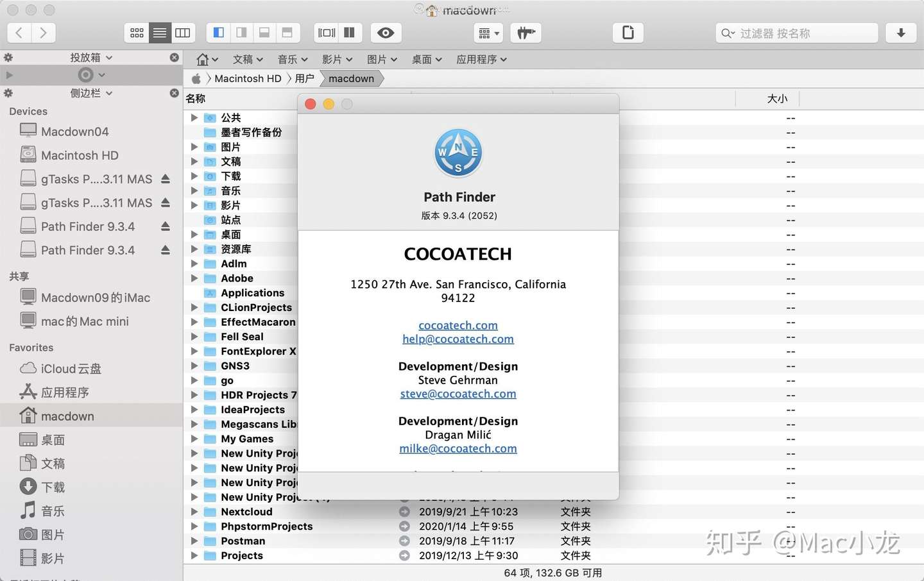Open the 侧边栏 gear settings icon

click(8, 93)
